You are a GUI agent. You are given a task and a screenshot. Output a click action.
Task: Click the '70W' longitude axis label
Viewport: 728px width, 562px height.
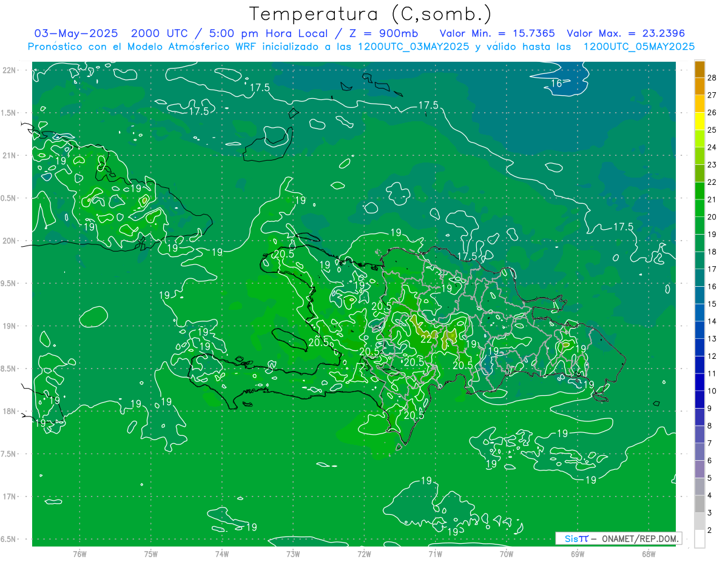[x=507, y=554]
